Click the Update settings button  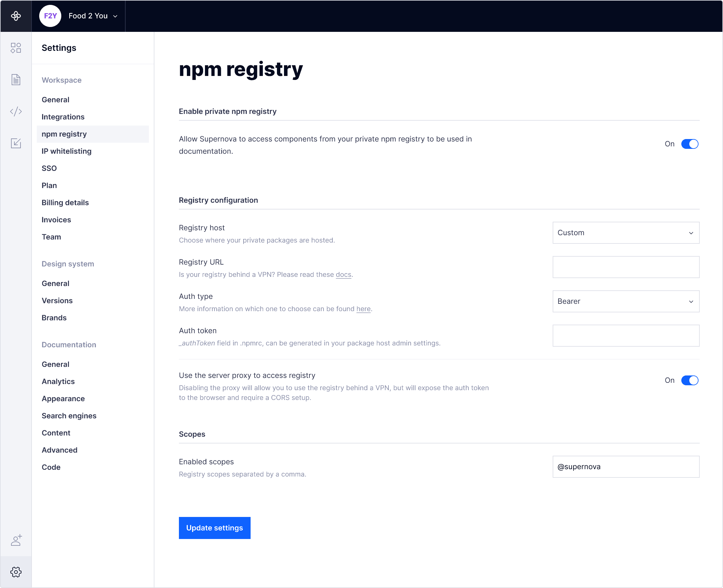pyautogui.click(x=214, y=528)
